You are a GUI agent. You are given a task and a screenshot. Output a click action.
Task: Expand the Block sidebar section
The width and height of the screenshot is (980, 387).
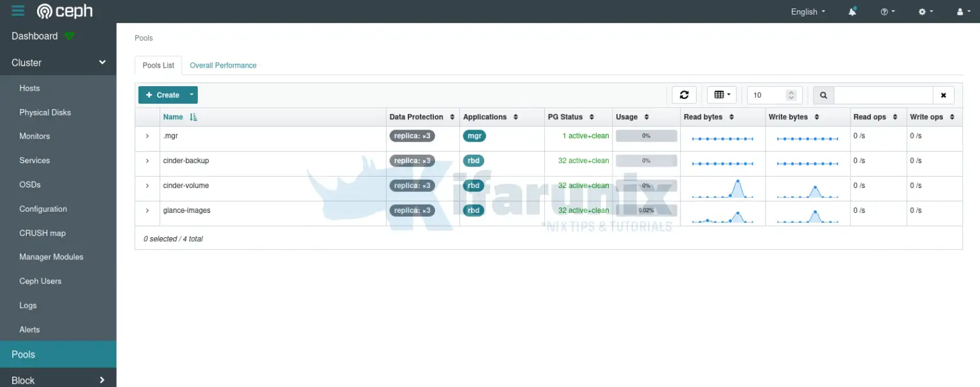point(58,380)
